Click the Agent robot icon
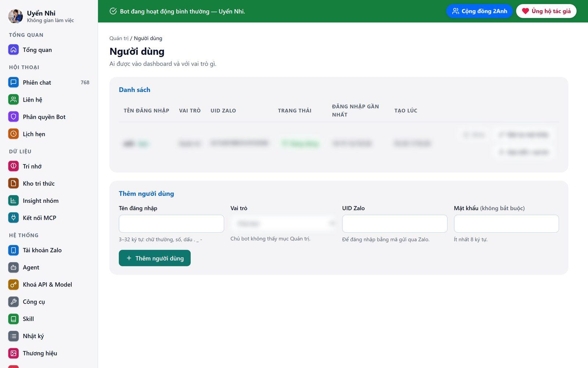Image resolution: width=588 pixels, height=368 pixels. (14, 268)
